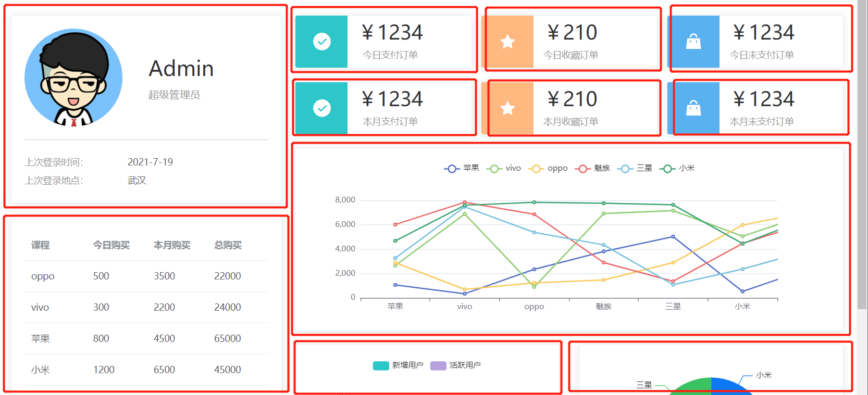Toggle the 苹果 series in line chart legend
The width and height of the screenshot is (868, 395).
(x=462, y=168)
